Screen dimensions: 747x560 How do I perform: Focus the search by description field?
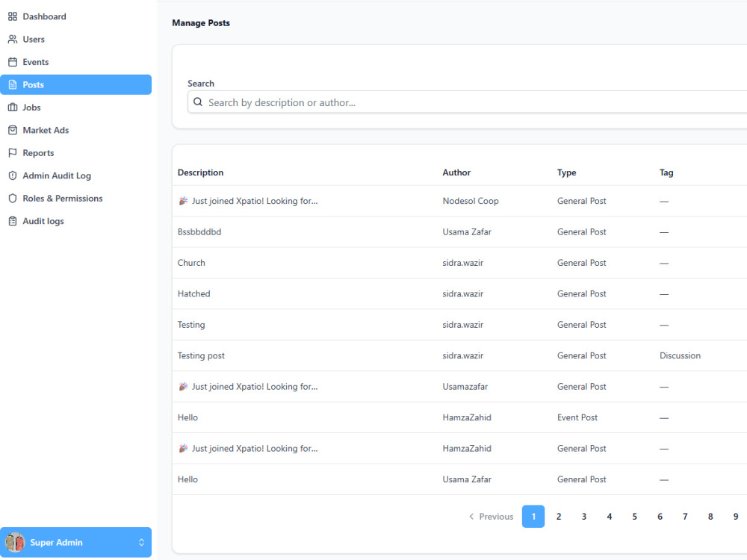coord(469,102)
